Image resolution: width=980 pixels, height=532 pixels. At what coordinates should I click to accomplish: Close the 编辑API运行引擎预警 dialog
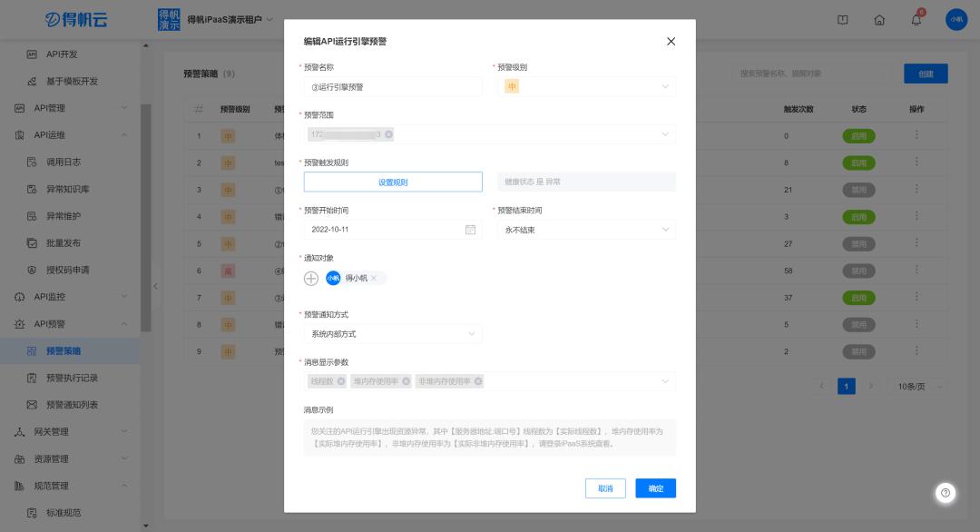pyautogui.click(x=671, y=42)
